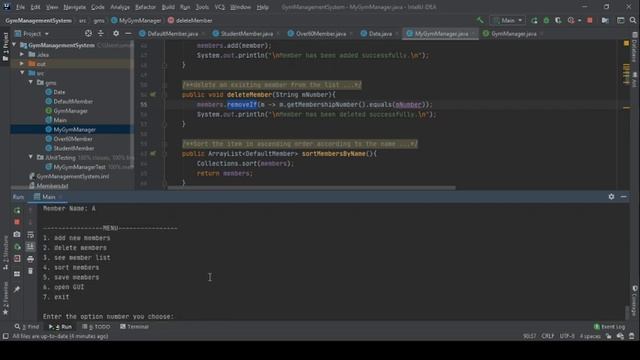This screenshot has width=640, height=360.
Task: Open the Find tool window button
Action: (27, 327)
